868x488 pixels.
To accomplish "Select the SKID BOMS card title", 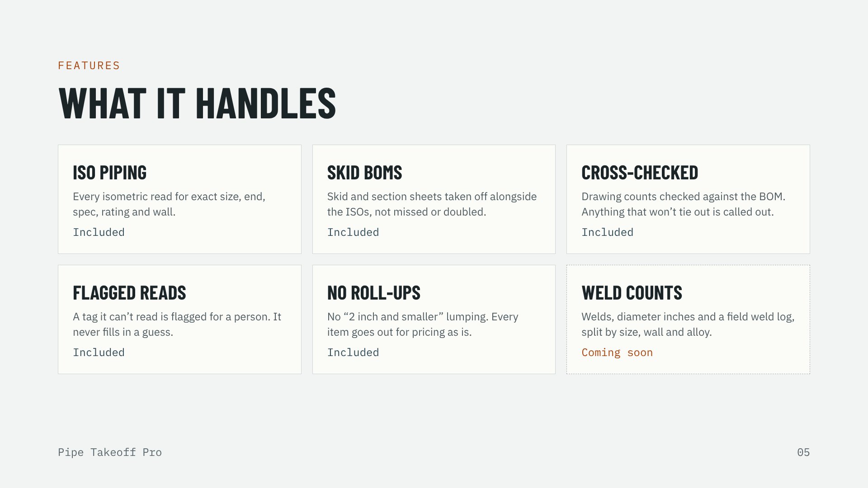I will (x=364, y=173).
